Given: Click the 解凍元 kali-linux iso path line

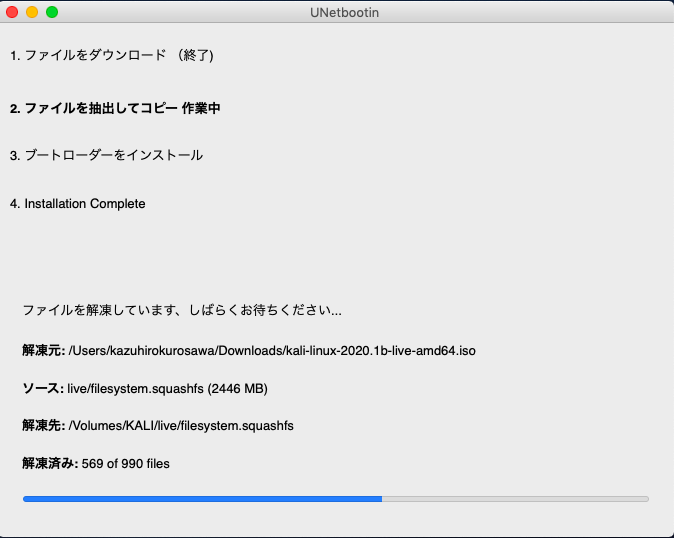Looking at the screenshot, I should (x=249, y=351).
